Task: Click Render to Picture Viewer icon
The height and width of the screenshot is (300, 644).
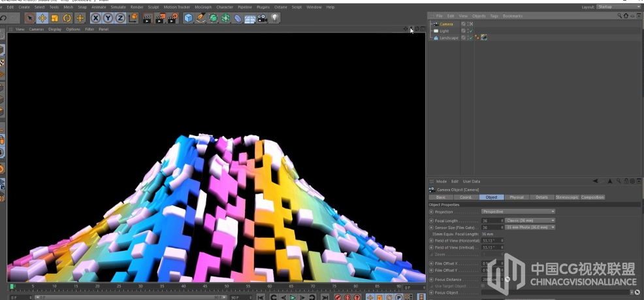Action: [160, 18]
